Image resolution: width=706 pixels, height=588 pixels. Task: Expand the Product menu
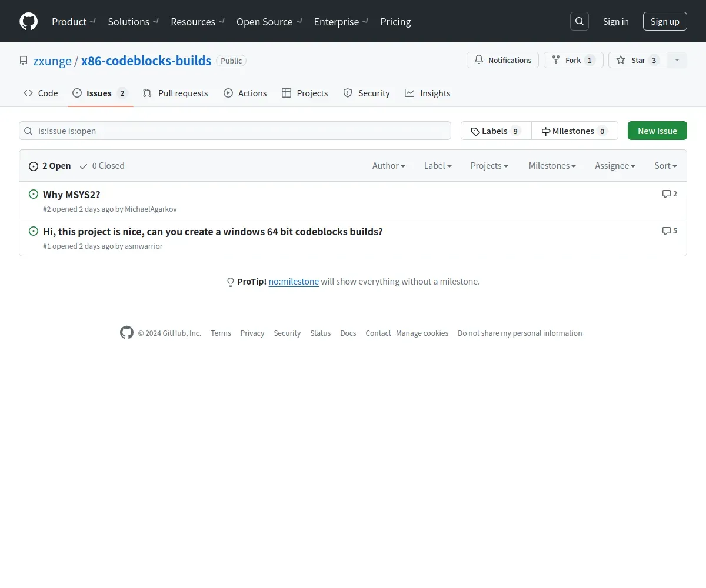tap(74, 21)
